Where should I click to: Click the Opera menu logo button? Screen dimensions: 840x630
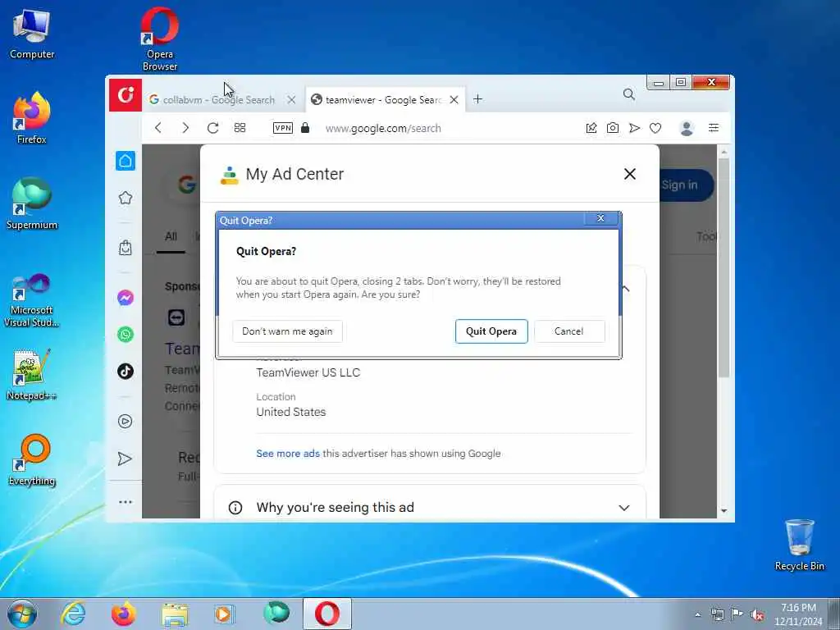126,95
